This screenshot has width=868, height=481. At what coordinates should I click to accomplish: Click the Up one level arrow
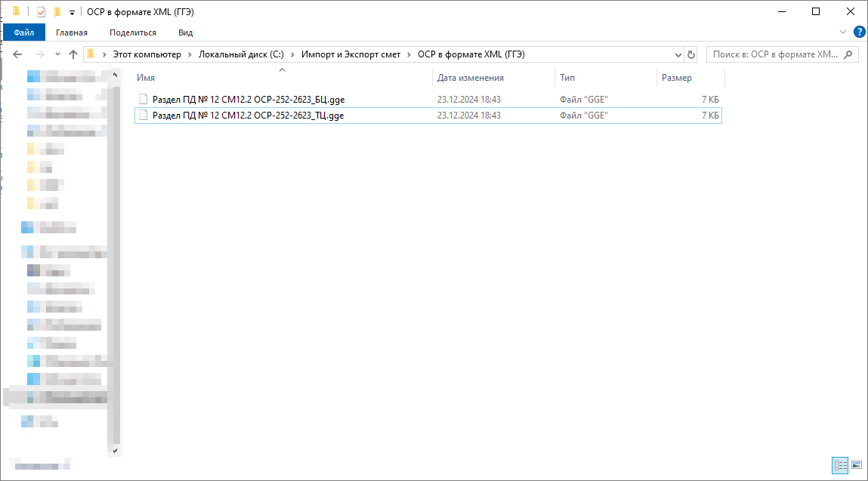[x=73, y=54]
